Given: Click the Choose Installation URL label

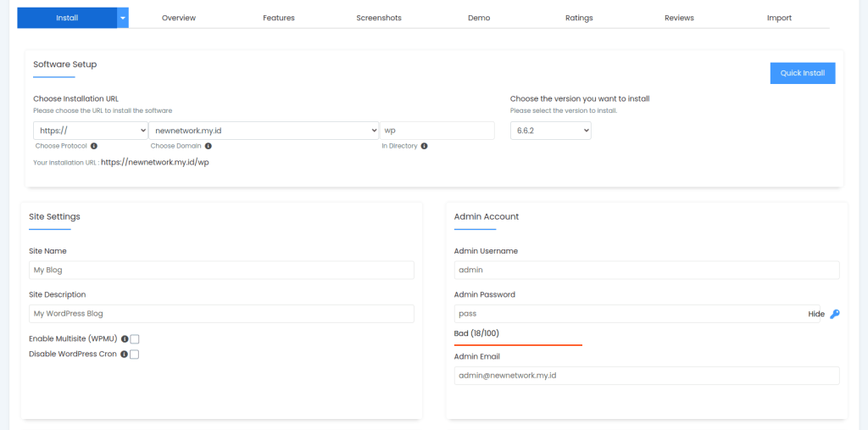Looking at the screenshot, I should point(75,98).
